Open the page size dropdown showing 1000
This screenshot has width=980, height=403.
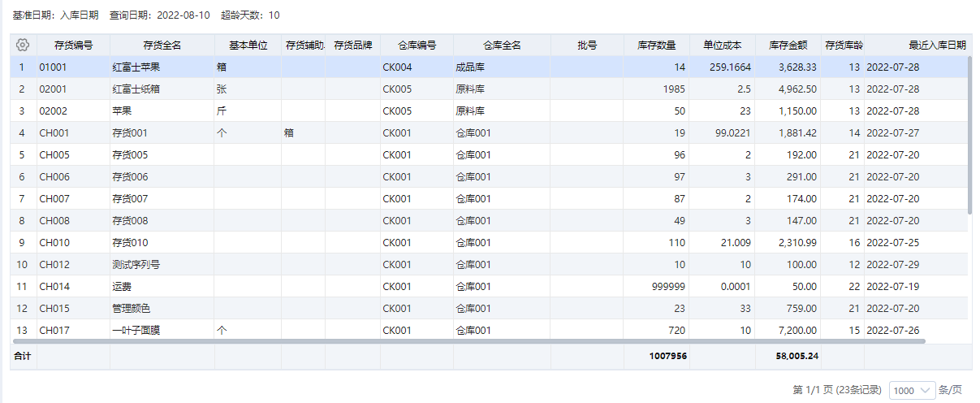tap(913, 391)
